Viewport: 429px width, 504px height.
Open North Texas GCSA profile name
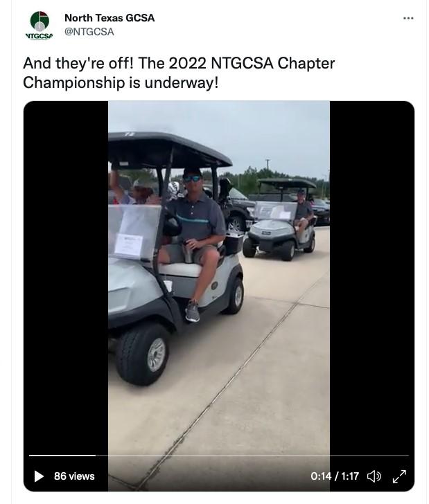(110, 18)
